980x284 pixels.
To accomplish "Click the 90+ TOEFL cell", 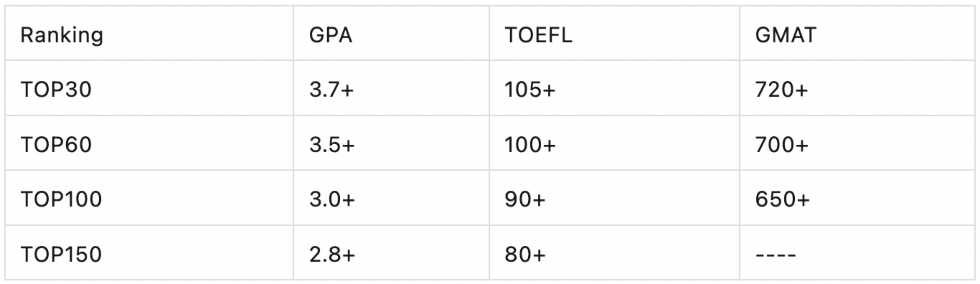I will click(x=614, y=197).
